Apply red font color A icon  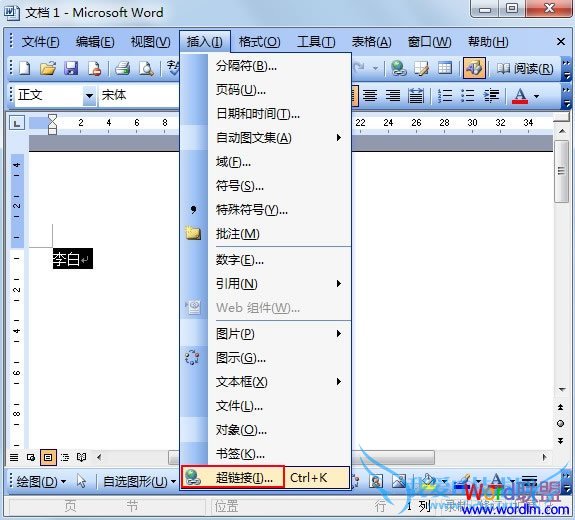click(520, 96)
